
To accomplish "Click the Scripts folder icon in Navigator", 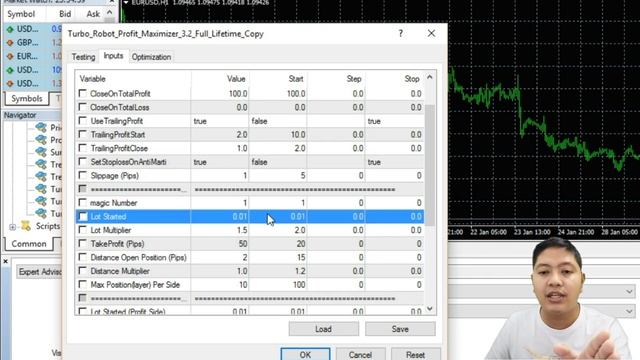I will (x=26, y=226).
